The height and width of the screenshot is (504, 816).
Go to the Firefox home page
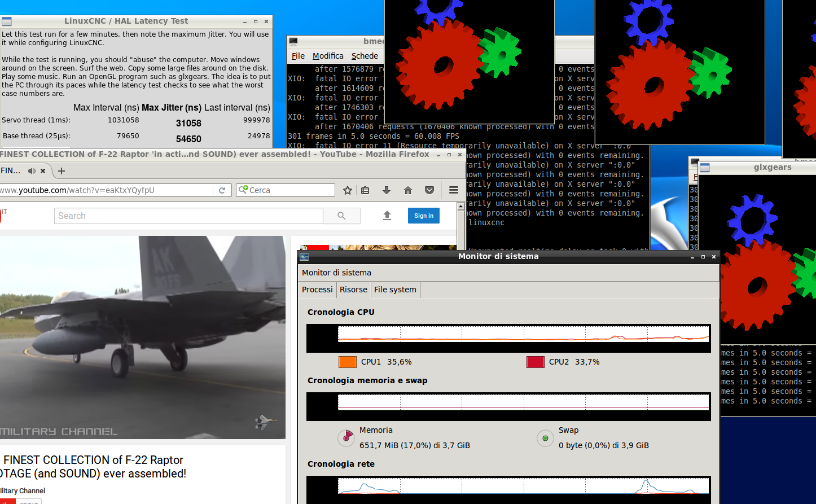point(408,190)
